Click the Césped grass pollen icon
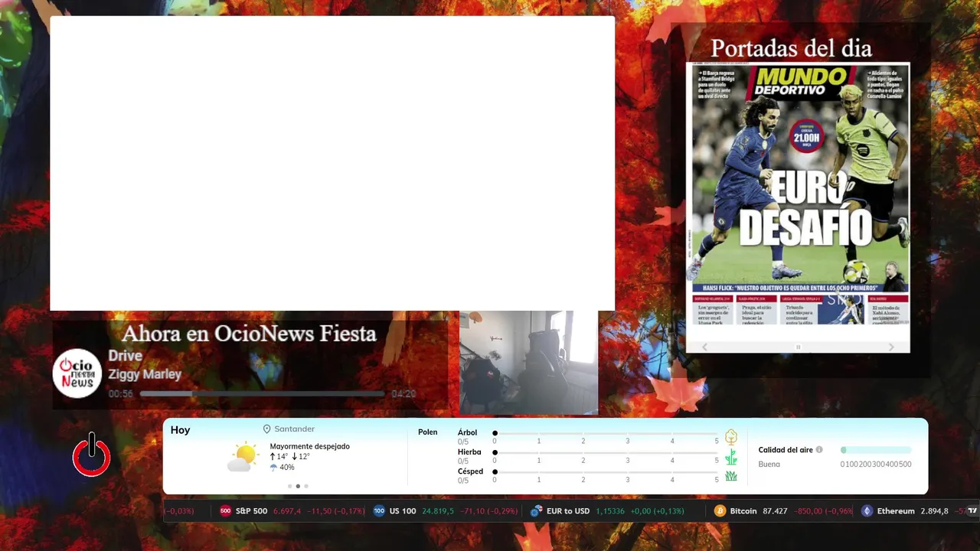Screen dimensions: 980x551 coord(731,476)
